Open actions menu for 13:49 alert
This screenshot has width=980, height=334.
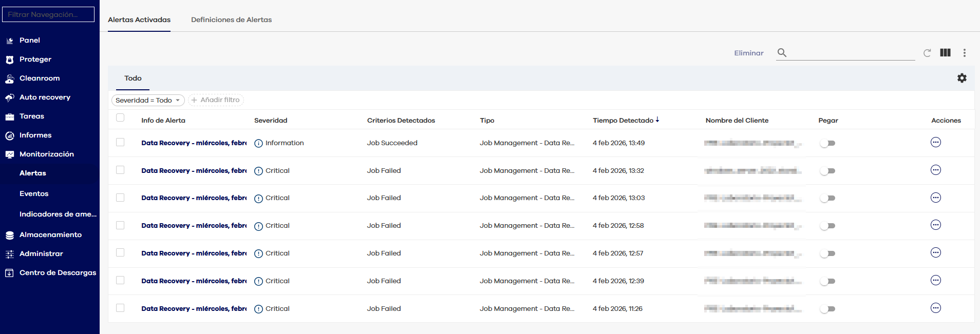click(935, 143)
